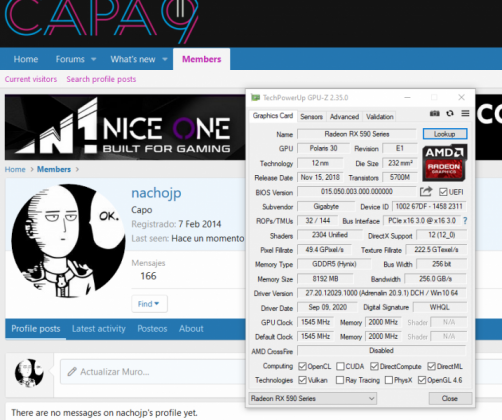Toggle the UEFI checkbox
Screen dimensions: 502x420
coord(443,192)
